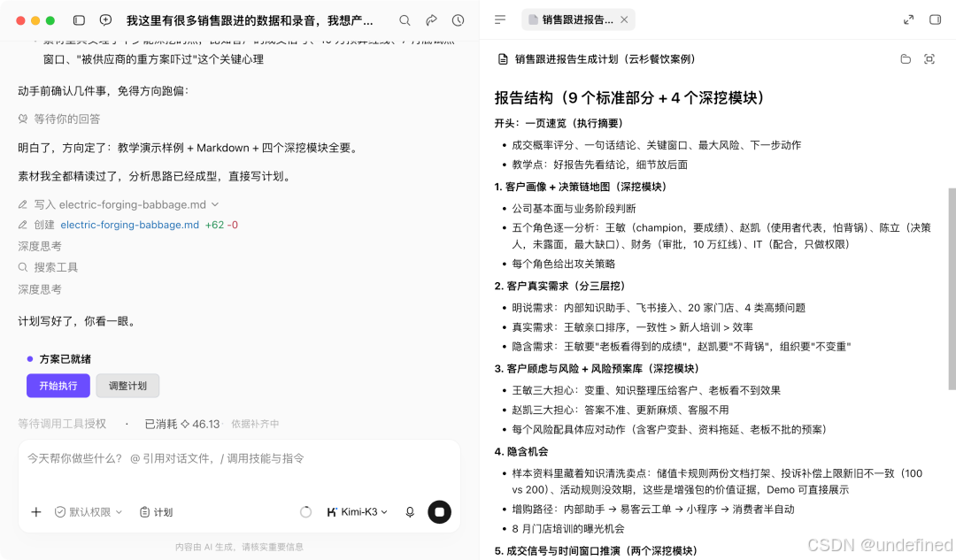Viewport: 956px width, 560px height.
Task: Click section 2. 客户真实需求（分三层挖）
Action: coord(559,286)
